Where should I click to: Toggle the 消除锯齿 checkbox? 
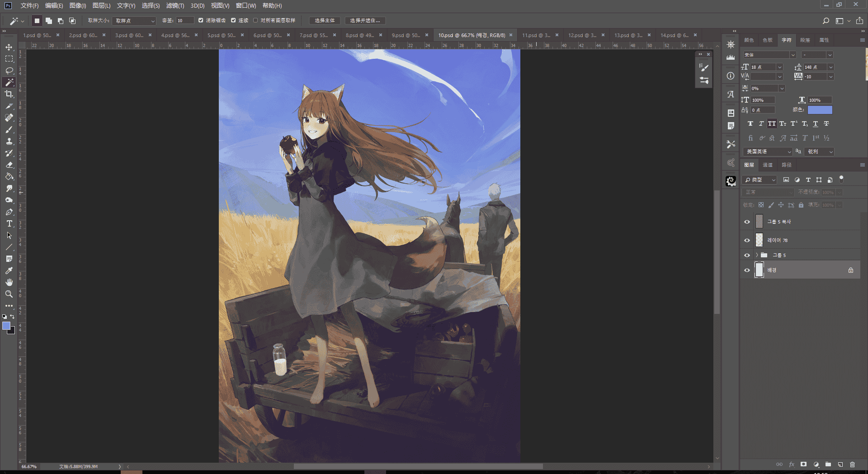pos(201,20)
